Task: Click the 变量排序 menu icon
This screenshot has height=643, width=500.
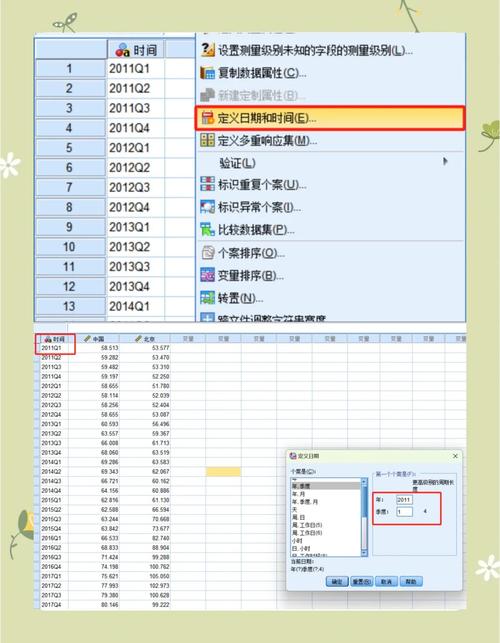Action: click(x=208, y=275)
